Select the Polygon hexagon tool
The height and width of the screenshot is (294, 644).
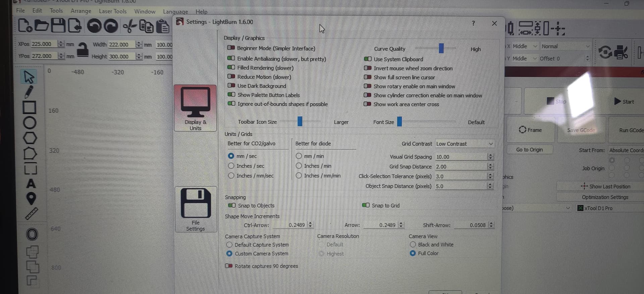(x=30, y=138)
